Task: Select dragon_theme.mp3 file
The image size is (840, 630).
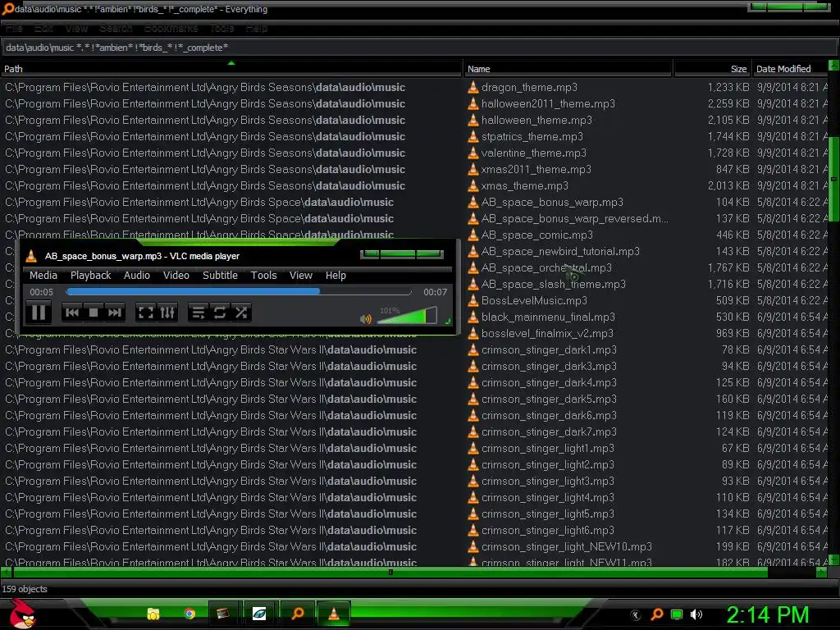Action: coord(529,87)
